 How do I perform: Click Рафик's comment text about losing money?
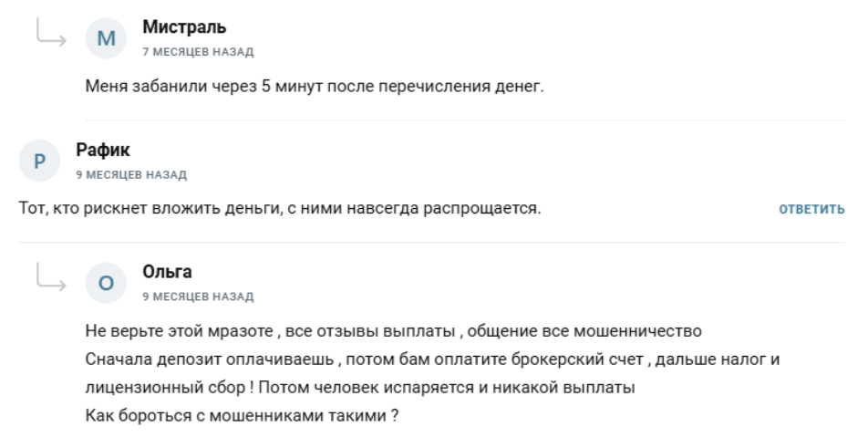tap(281, 210)
